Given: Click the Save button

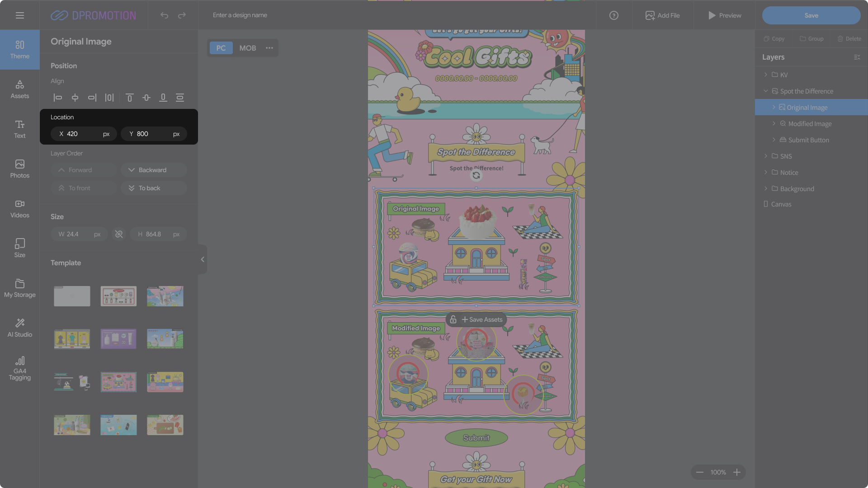Looking at the screenshot, I should [x=811, y=15].
